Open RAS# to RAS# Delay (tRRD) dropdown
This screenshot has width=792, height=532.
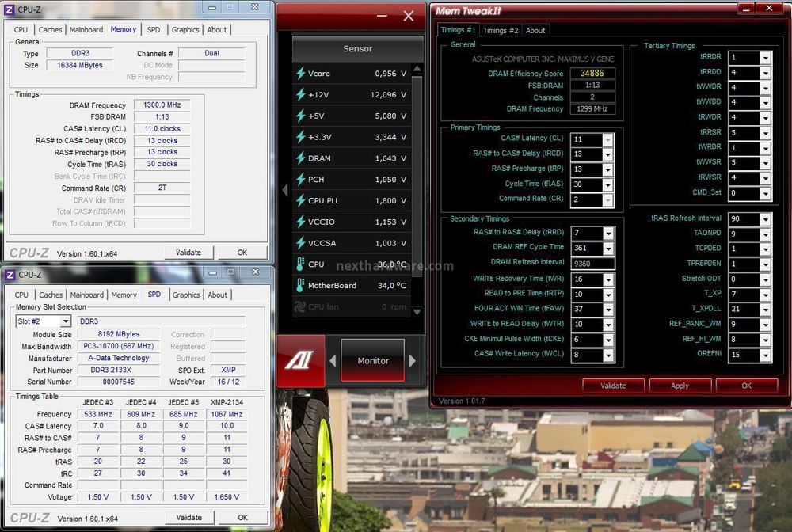click(x=608, y=234)
